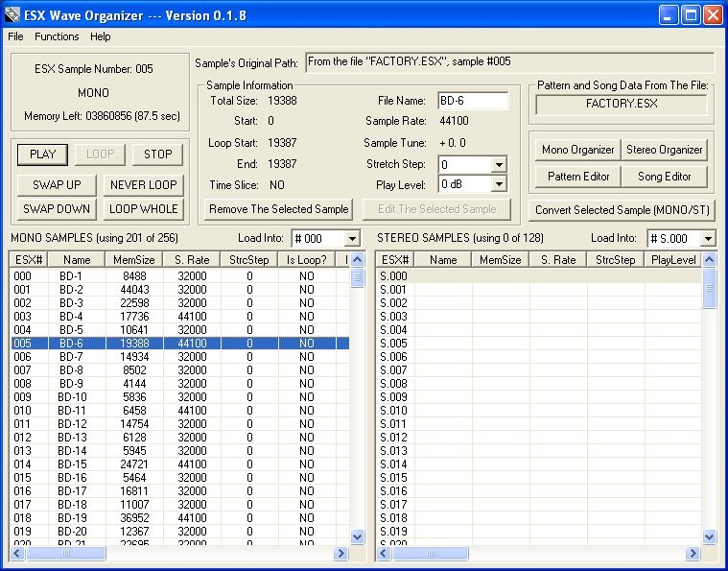
Task: Click stereo list ESX# column header
Action: (394, 260)
